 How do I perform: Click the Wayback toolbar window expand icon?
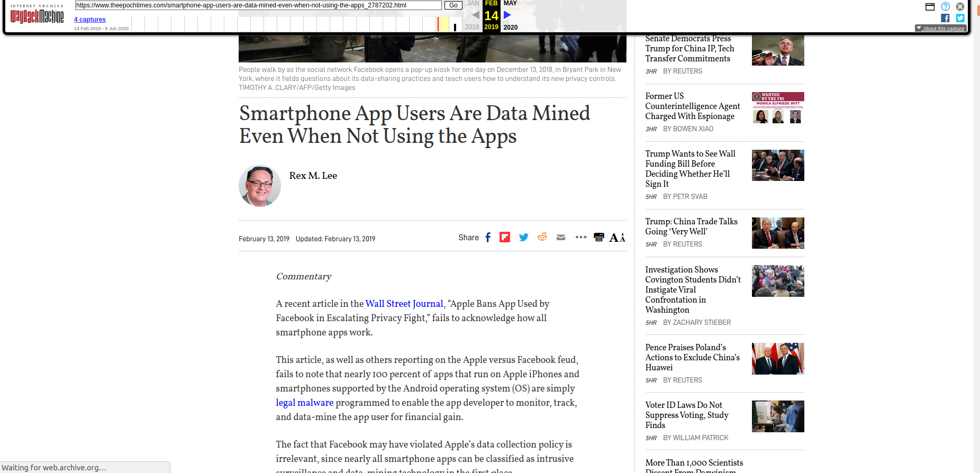(930, 7)
